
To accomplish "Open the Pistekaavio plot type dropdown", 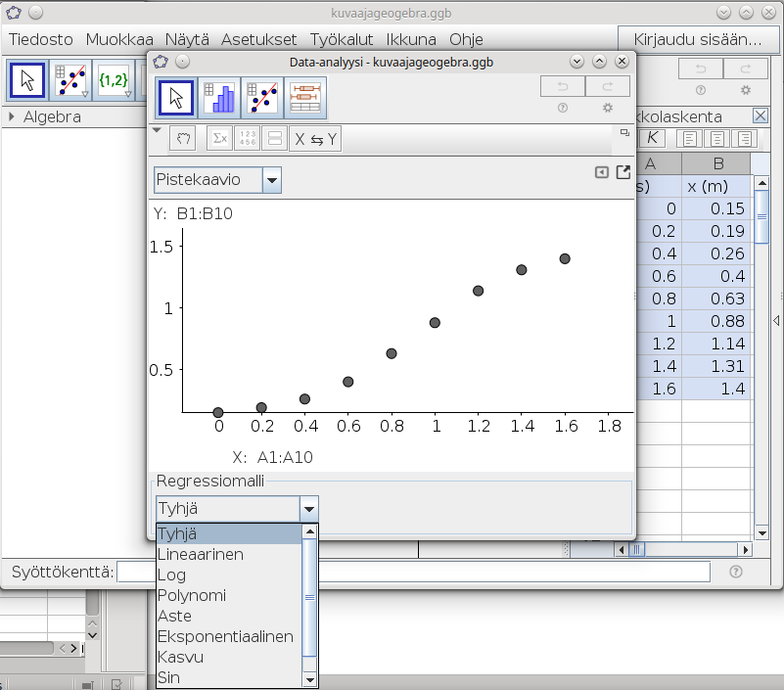I will click(x=271, y=180).
